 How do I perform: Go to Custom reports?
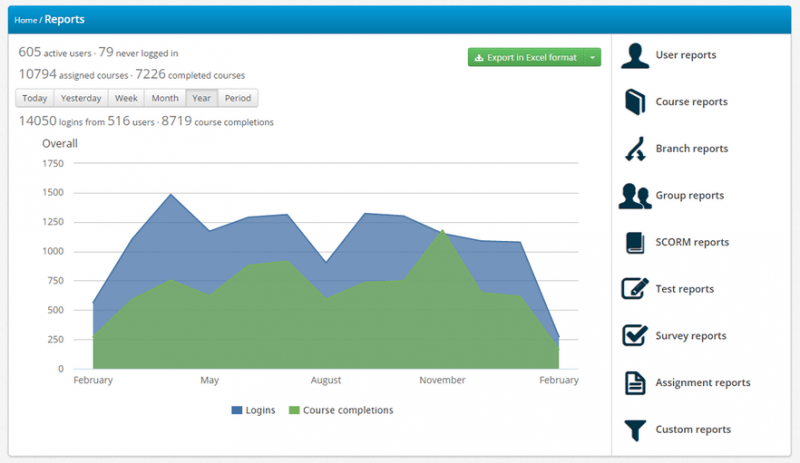693,430
